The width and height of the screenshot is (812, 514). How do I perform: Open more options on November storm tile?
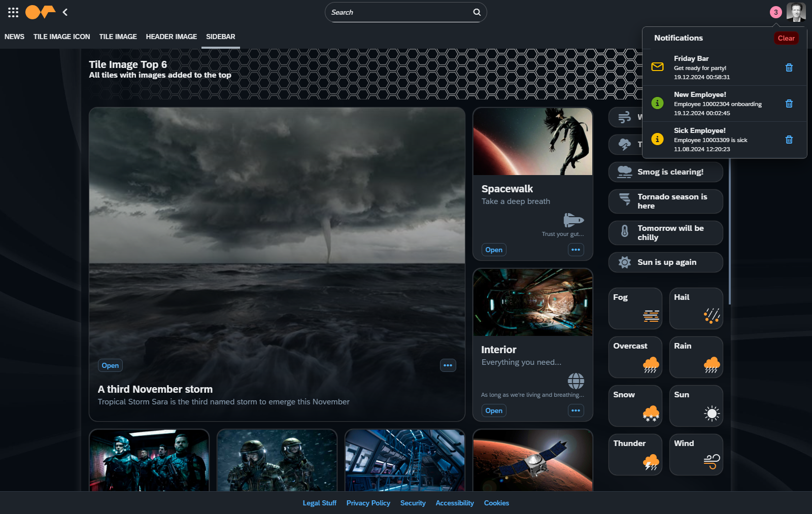pos(448,365)
